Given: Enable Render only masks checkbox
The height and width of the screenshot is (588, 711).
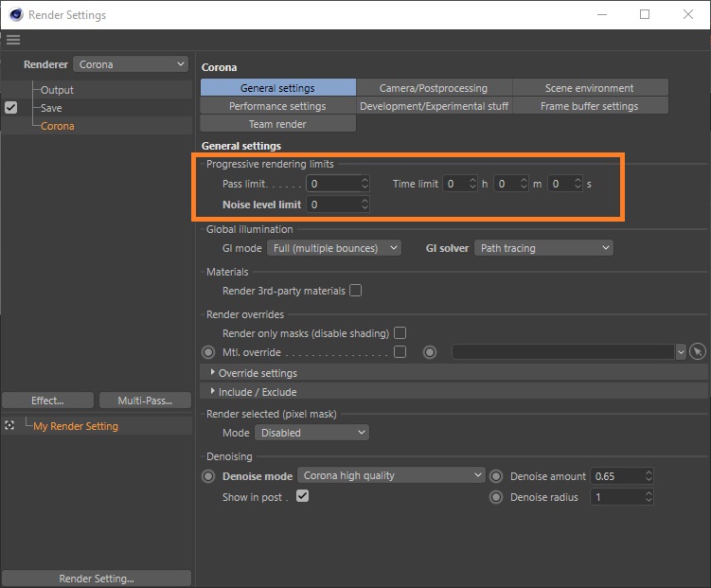Looking at the screenshot, I should tap(400, 333).
